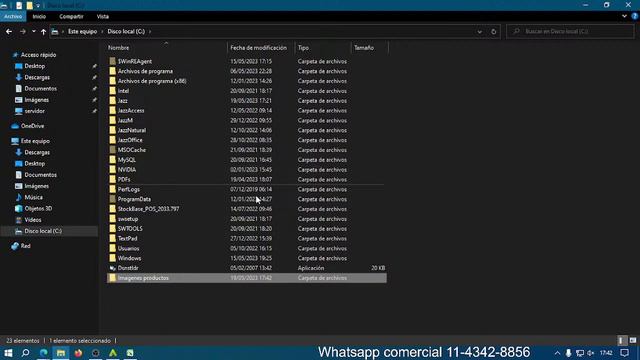Image resolution: width=640 pixels, height=360 pixels.
Task: Select the MySQL folder icon
Action: (x=113, y=160)
